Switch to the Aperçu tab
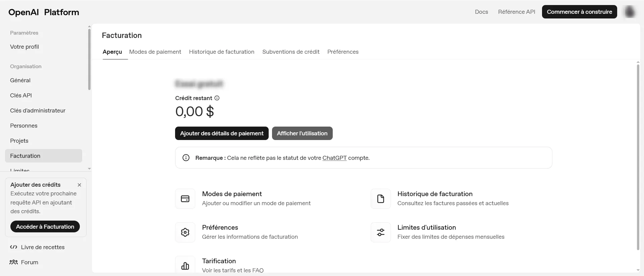Image resolution: width=644 pixels, height=276 pixels. 112,52
